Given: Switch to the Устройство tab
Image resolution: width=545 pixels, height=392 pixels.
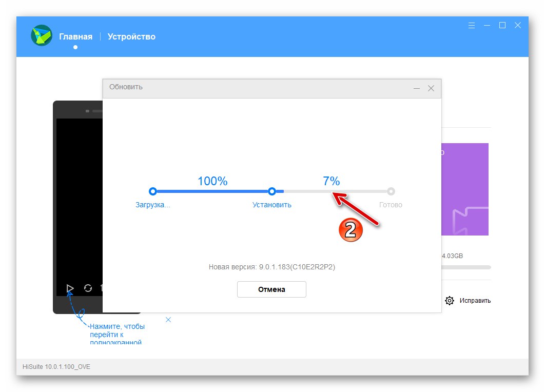Looking at the screenshot, I should (x=131, y=36).
